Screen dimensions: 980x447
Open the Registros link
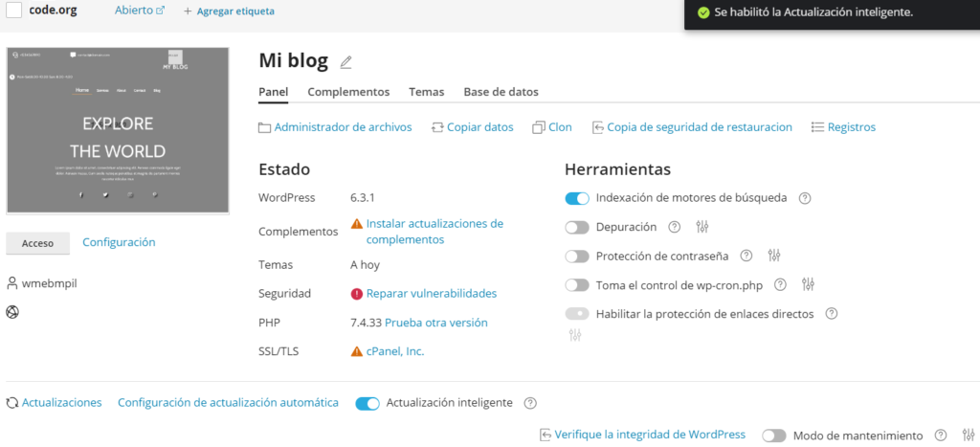coord(844,127)
